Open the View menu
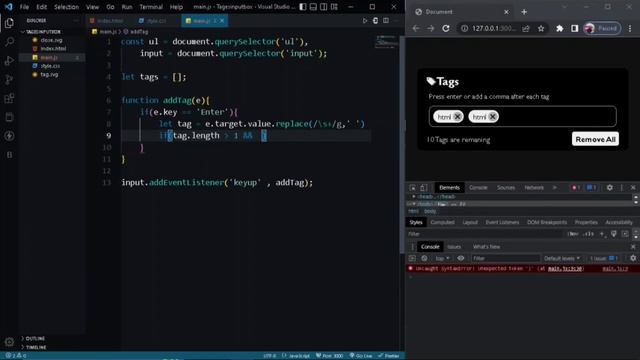This screenshot has height=360, width=640. tap(92, 7)
